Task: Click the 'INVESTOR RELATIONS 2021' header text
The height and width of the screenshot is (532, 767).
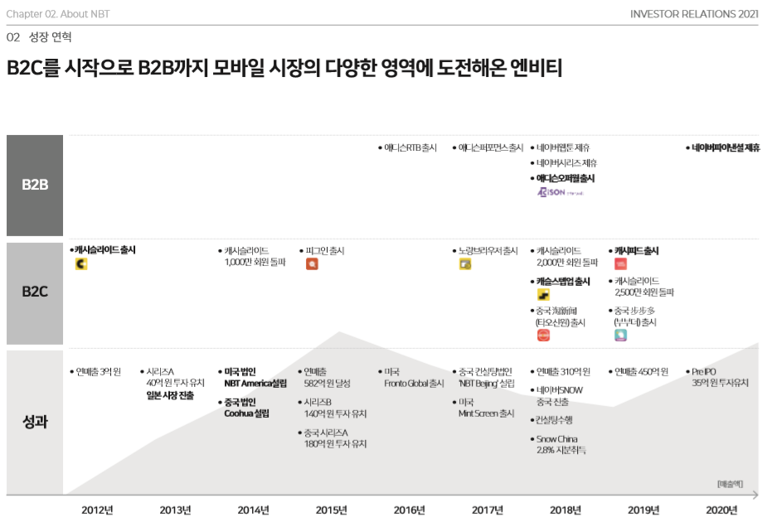Action: click(x=694, y=14)
